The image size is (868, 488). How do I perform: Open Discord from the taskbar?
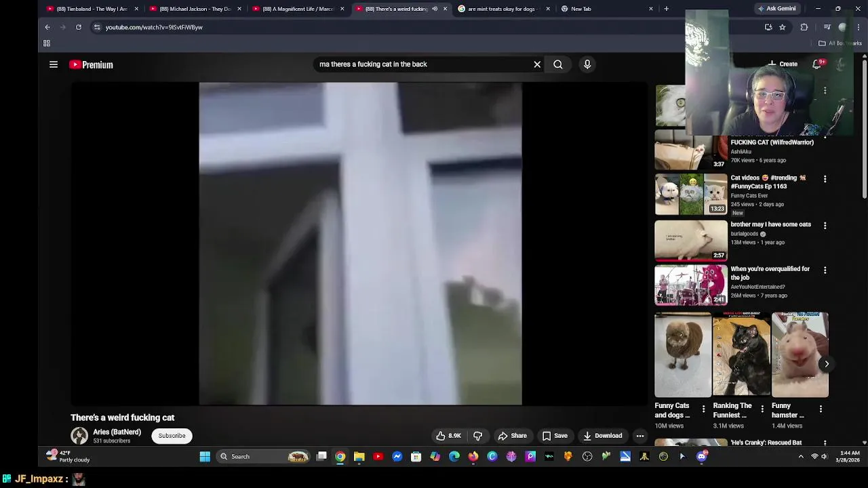(x=702, y=457)
